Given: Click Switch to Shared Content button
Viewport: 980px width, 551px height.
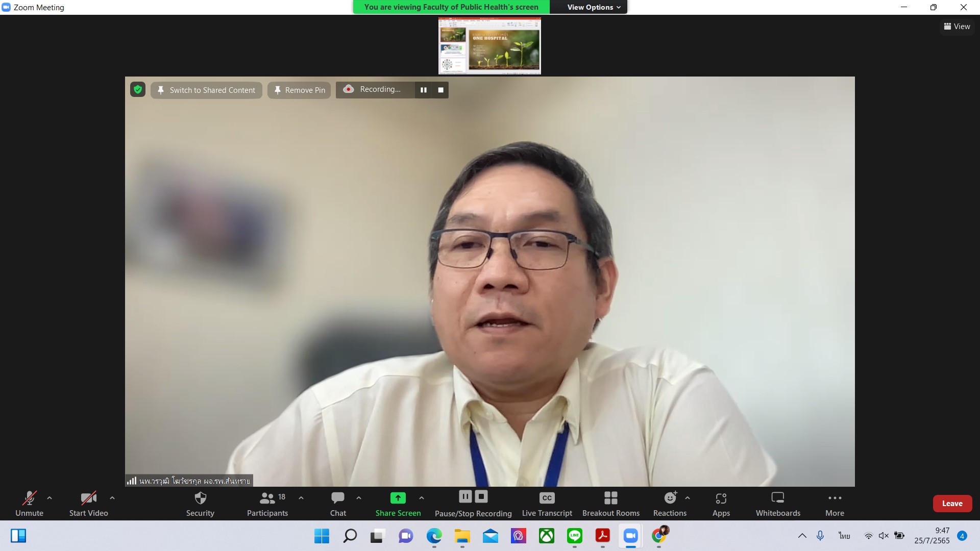Looking at the screenshot, I should pos(206,90).
